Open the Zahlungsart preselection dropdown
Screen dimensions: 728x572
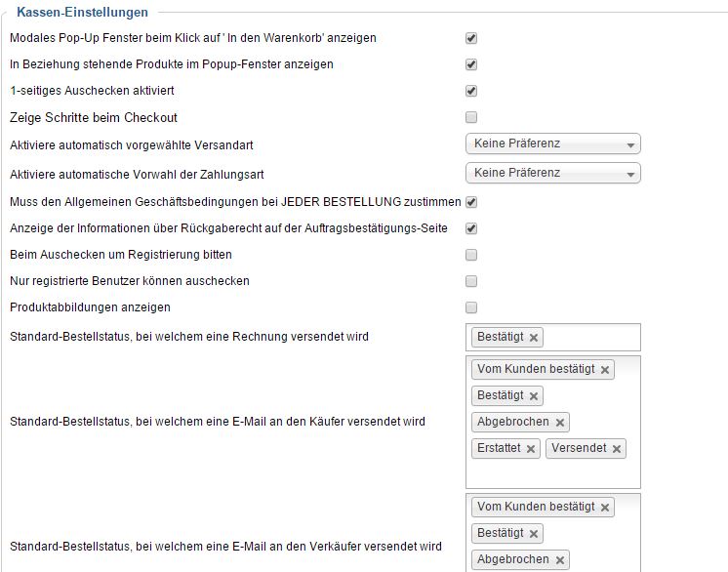pos(552,173)
